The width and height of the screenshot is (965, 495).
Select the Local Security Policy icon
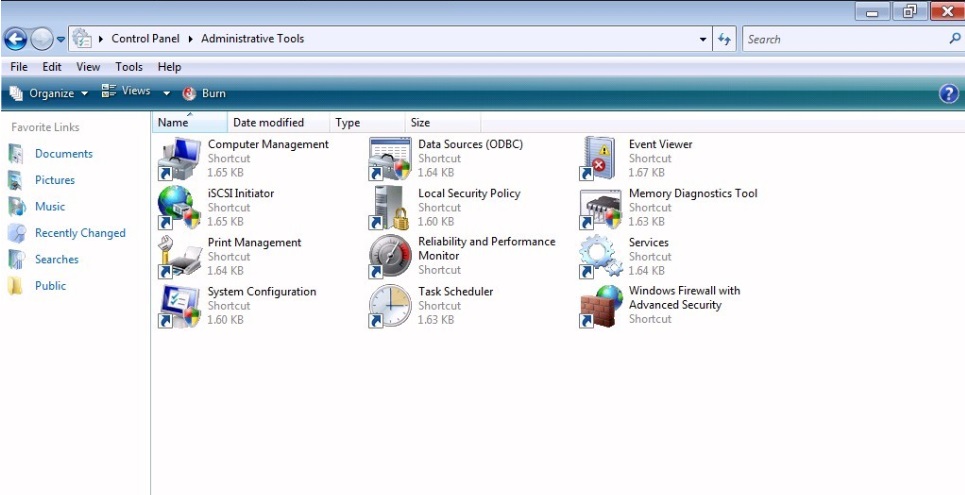[x=389, y=208]
